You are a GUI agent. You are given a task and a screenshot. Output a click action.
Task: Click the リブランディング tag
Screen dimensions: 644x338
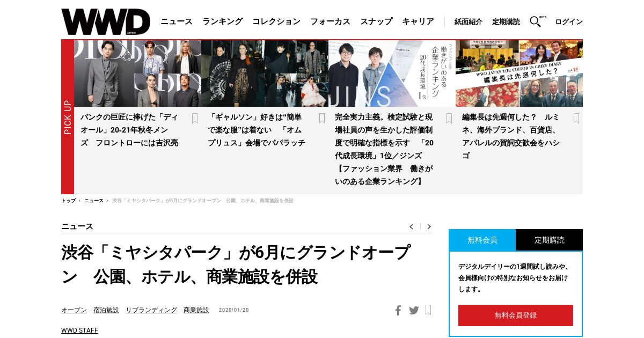click(151, 310)
